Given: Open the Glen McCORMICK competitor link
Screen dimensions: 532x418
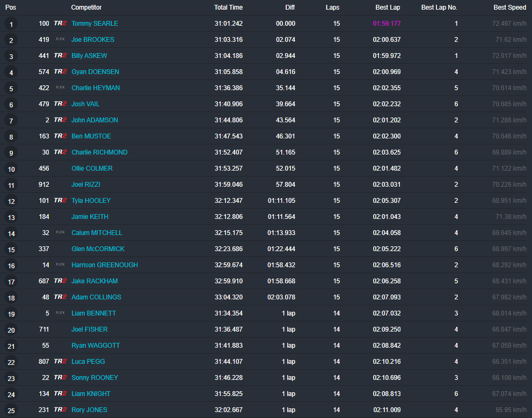Looking at the screenshot, I should pyautogui.click(x=98, y=249).
